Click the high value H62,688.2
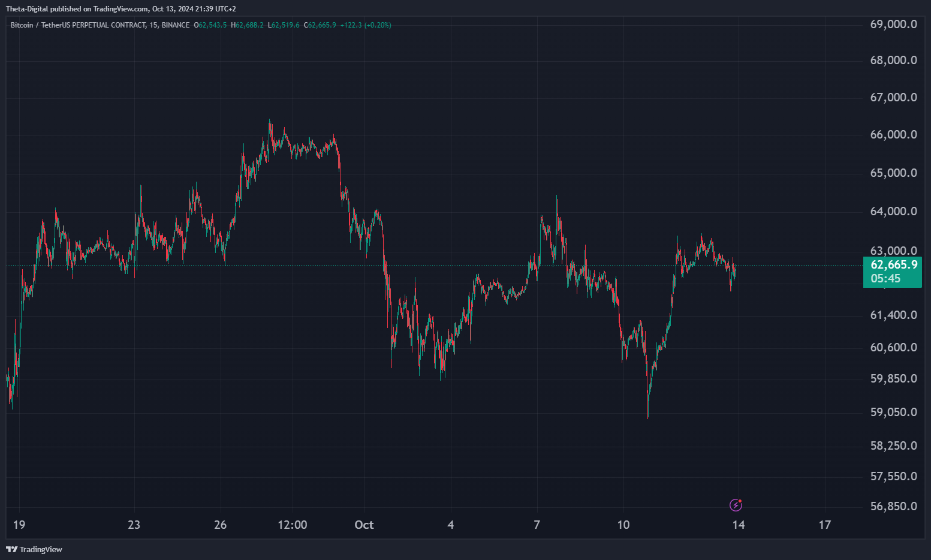 (x=247, y=25)
